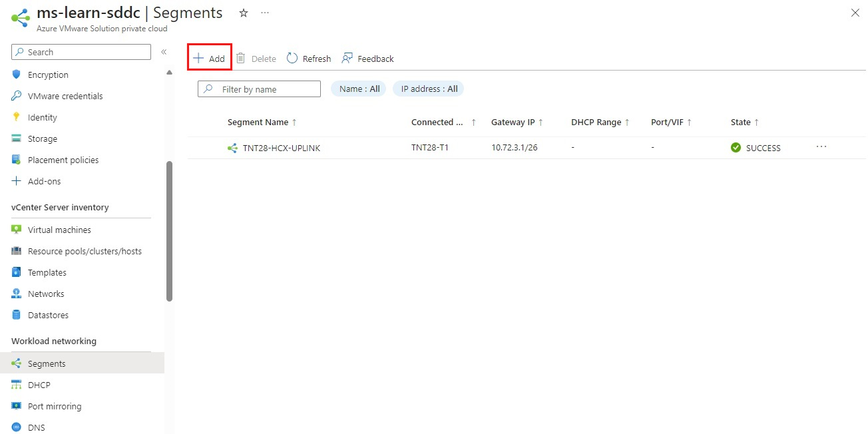Open Port mirroring settings
The height and width of the screenshot is (434, 868).
(x=53, y=406)
